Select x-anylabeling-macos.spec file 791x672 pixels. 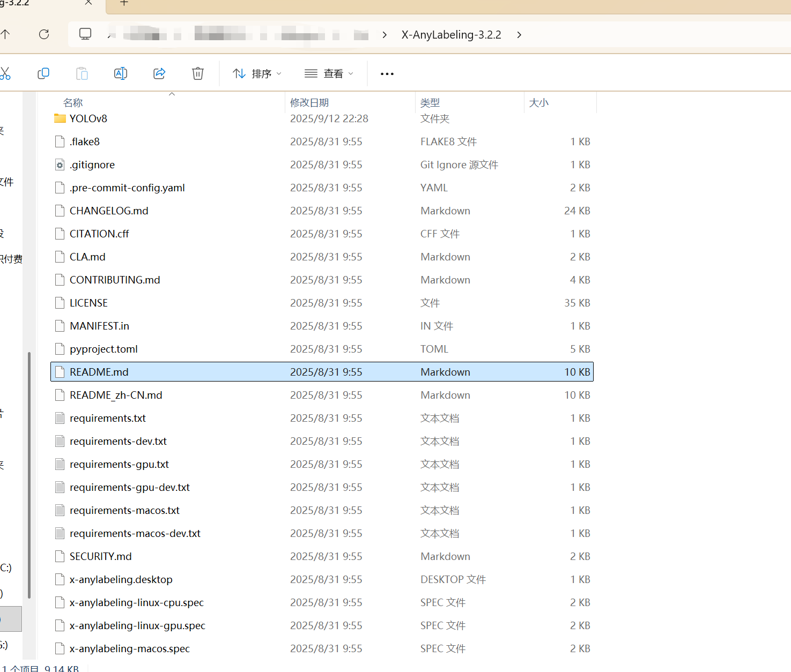tap(322, 648)
